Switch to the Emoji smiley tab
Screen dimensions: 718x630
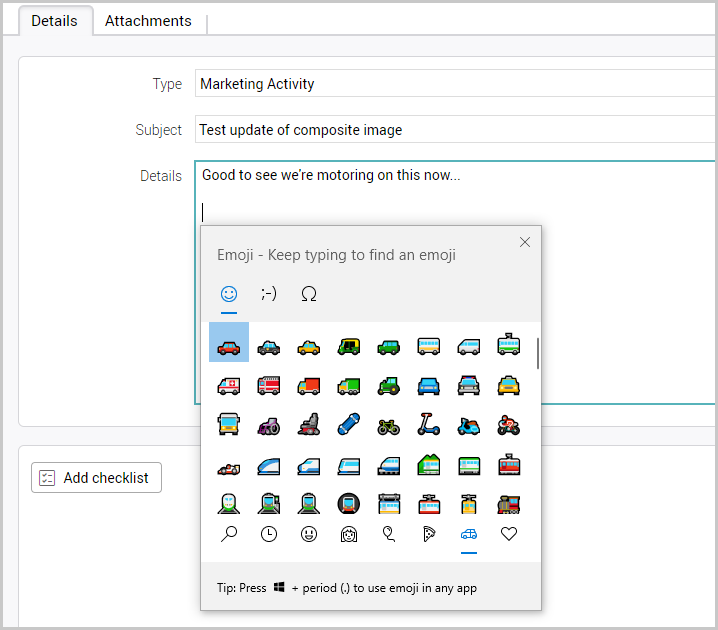(x=229, y=293)
